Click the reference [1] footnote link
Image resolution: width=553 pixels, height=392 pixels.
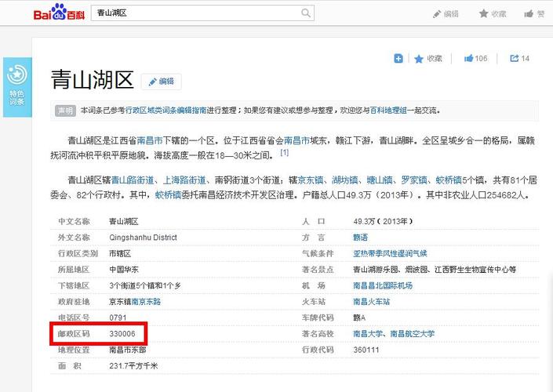[284, 152]
